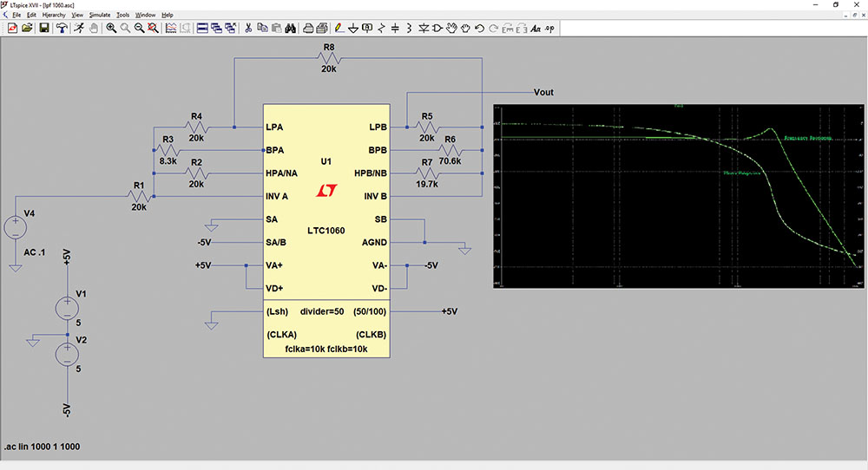The height and width of the screenshot is (470, 868).
Task: Open the Edit menu
Action: coord(31,15)
